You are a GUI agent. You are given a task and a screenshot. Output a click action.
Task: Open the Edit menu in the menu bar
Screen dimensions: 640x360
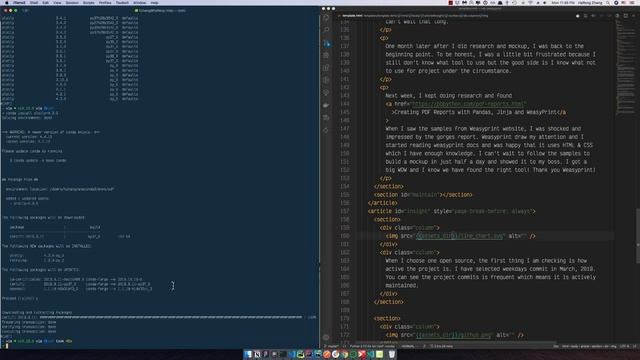tap(45, 2)
